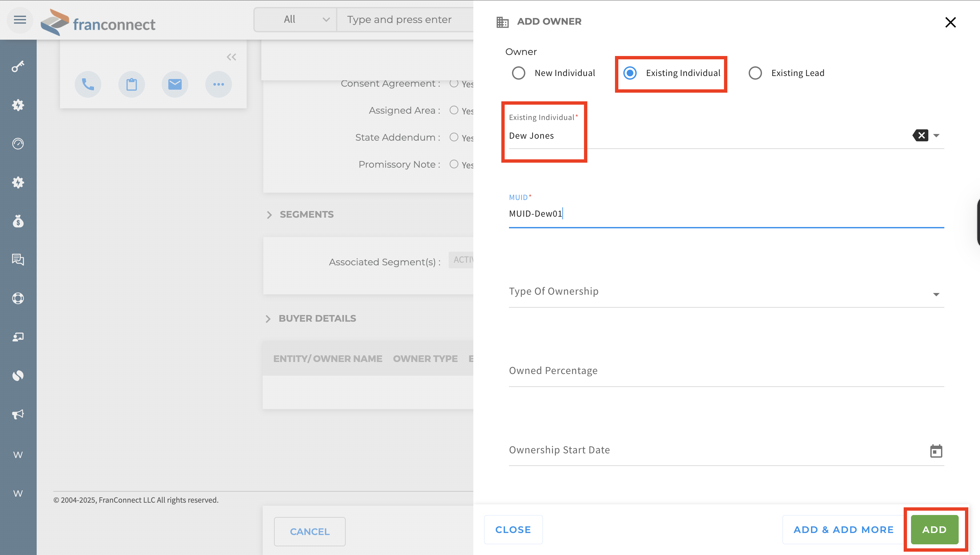
Task: Click the Owner Type column header
Action: click(x=425, y=359)
